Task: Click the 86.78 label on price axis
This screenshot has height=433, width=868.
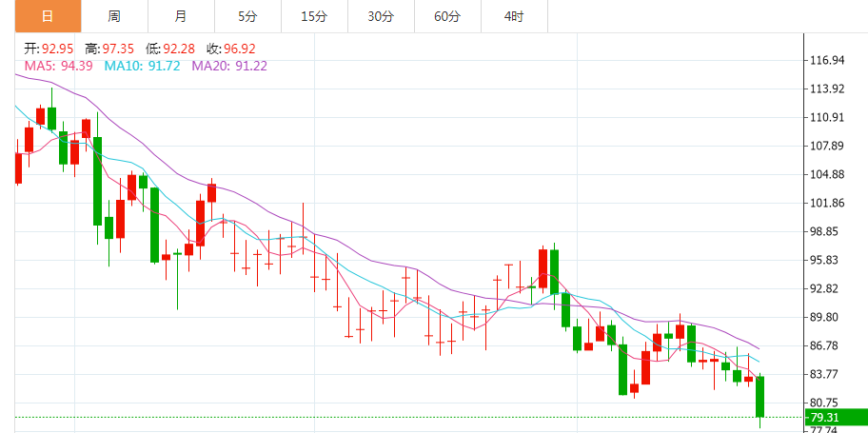Action: pos(826,345)
